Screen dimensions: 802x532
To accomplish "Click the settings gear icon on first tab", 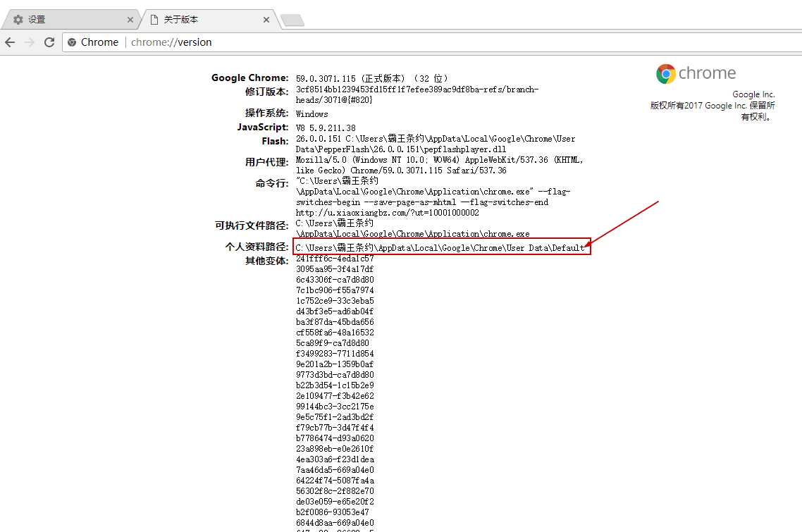I will point(18,20).
